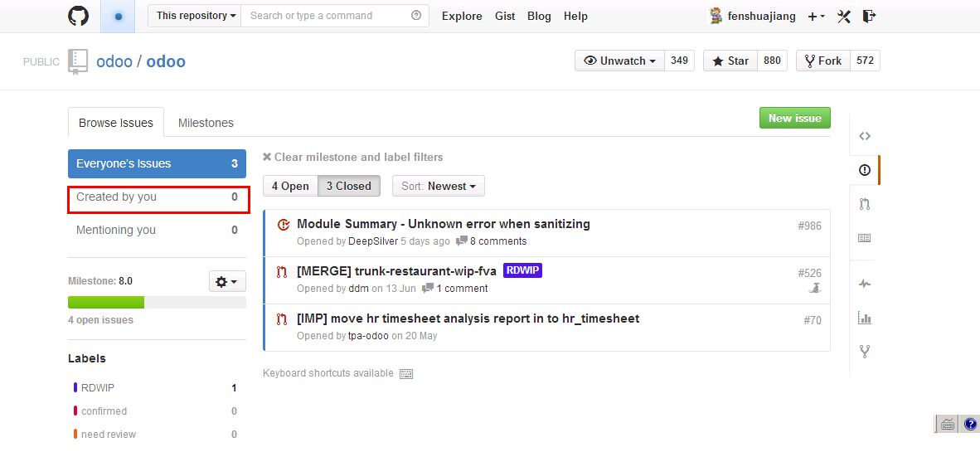980x457 pixels.
Task: Open the Explore menu item
Action: point(462,17)
